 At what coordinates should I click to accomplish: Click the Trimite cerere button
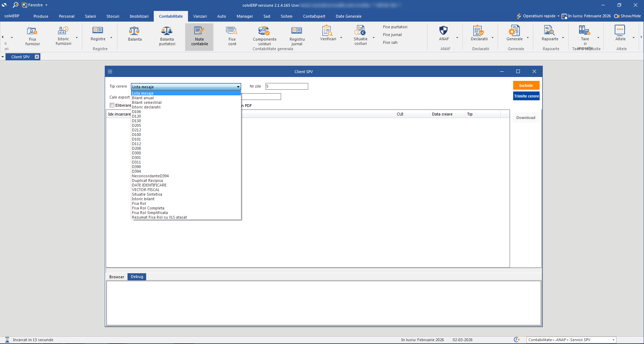(526, 96)
